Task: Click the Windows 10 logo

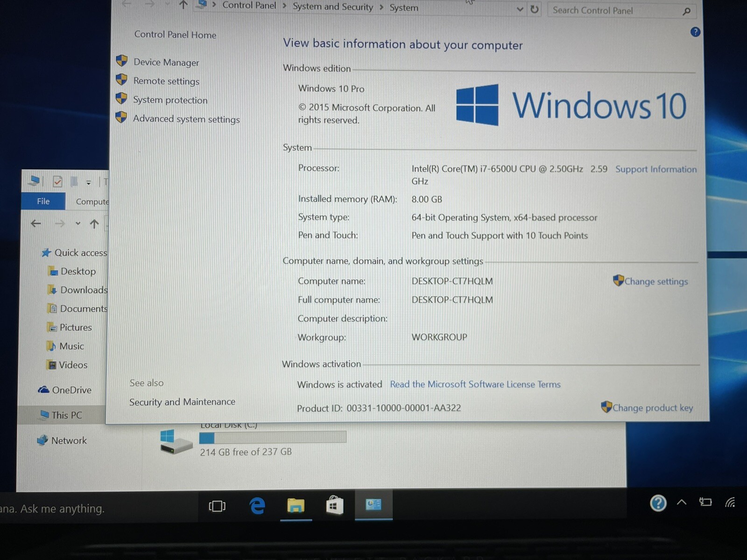Action: (571, 105)
